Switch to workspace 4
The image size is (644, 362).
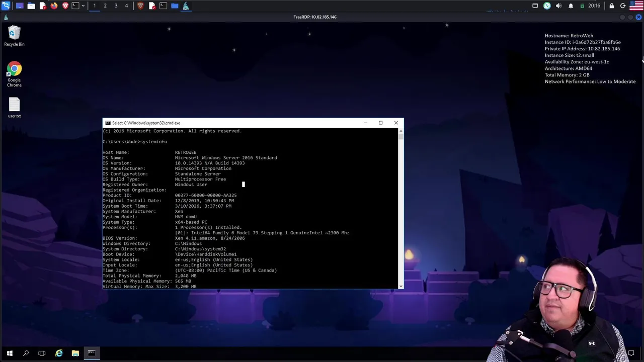click(x=126, y=6)
